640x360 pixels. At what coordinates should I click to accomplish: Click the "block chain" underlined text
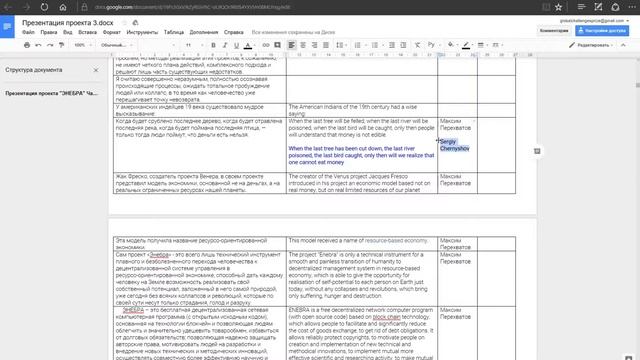[x=386, y=317]
